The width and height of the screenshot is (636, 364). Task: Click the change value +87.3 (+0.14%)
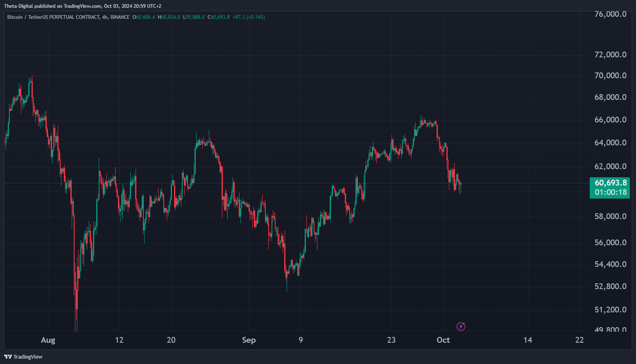(x=249, y=17)
